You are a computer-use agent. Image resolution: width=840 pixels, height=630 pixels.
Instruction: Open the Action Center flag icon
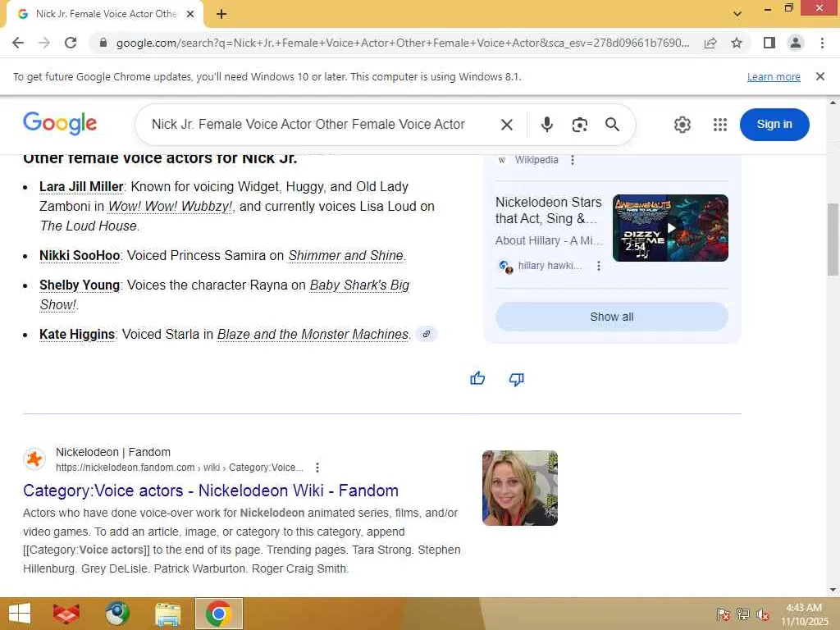pyautogui.click(x=723, y=614)
